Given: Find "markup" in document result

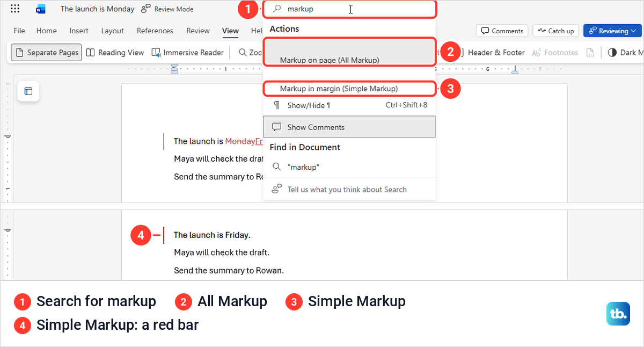Looking at the screenshot, I should (x=349, y=167).
